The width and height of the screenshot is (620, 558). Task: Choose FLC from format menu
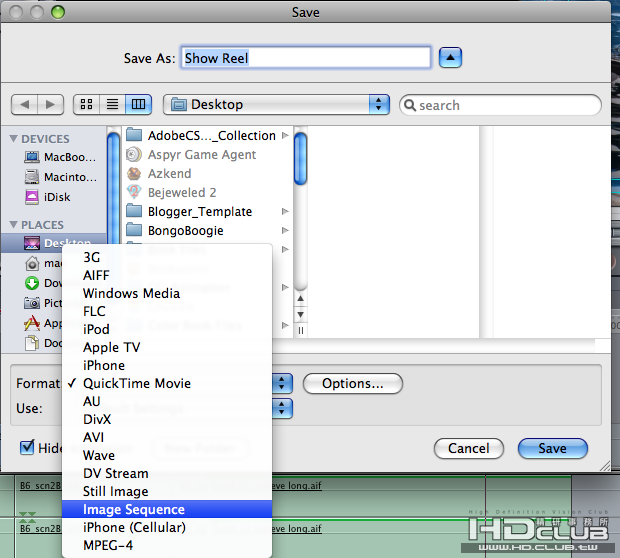tap(167, 311)
